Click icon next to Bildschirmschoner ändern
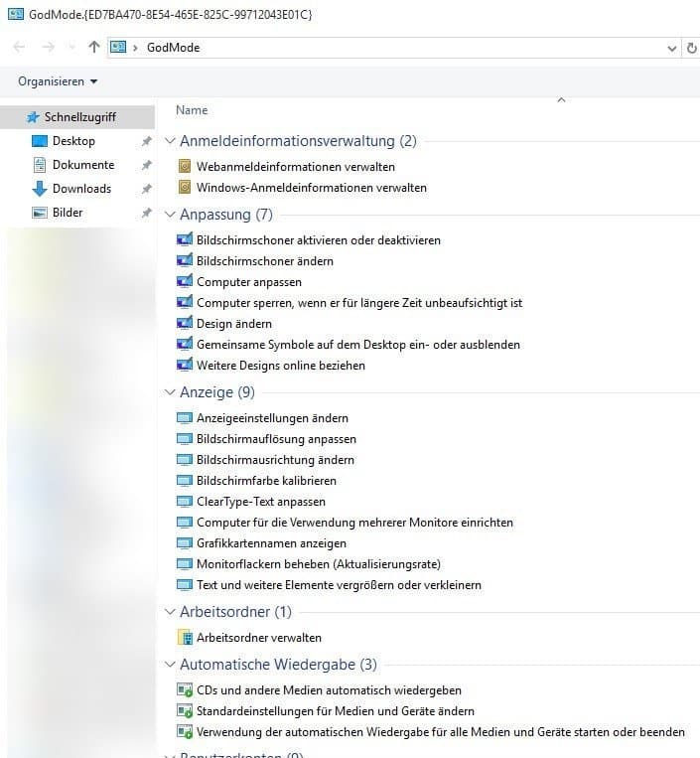 [185, 260]
